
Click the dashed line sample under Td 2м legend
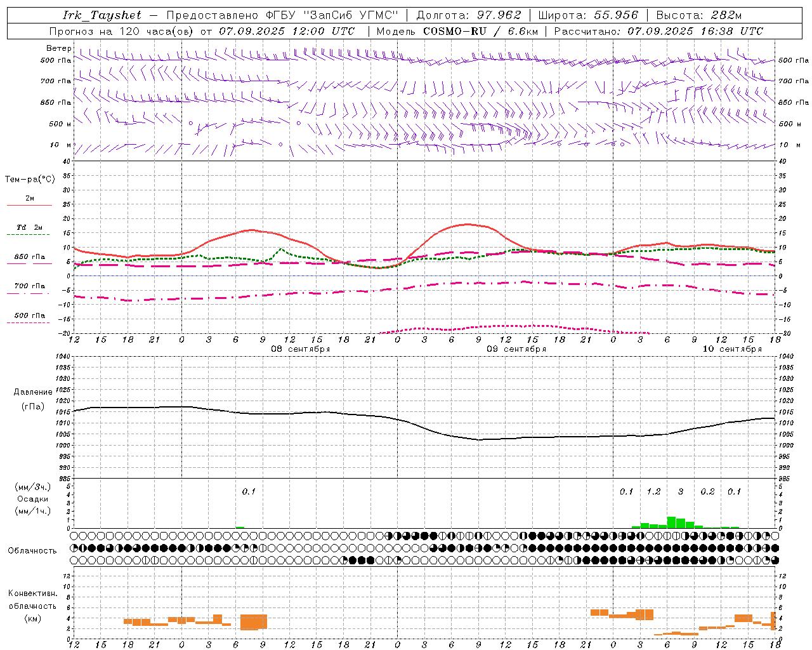[x=29, y=234]
